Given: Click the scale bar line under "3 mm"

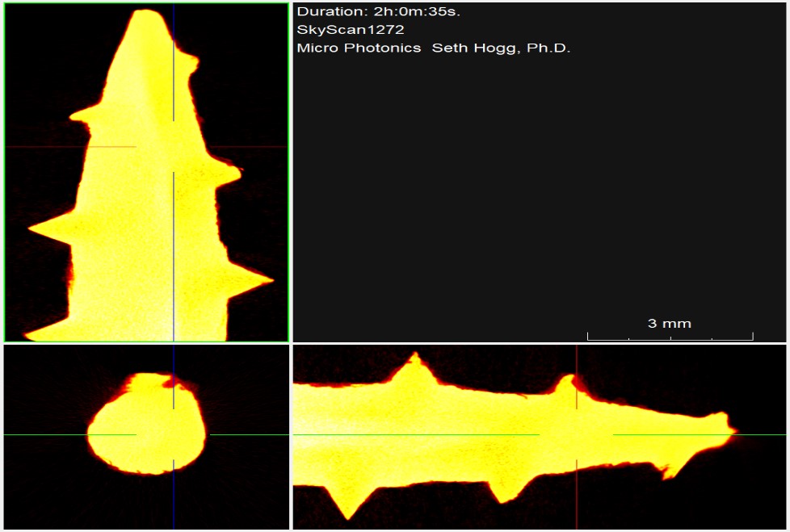Looking at the screenshot, I should point(670,337).
